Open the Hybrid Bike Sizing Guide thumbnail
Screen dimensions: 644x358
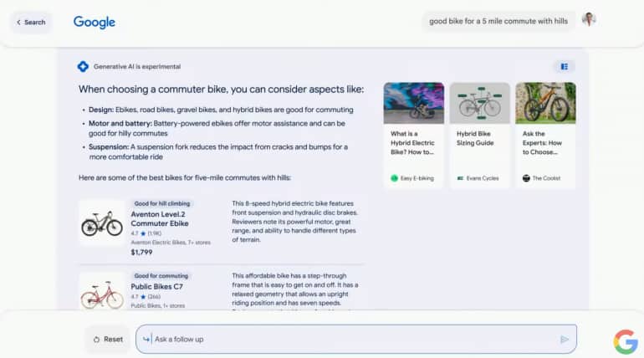click(x=480, y=103)
